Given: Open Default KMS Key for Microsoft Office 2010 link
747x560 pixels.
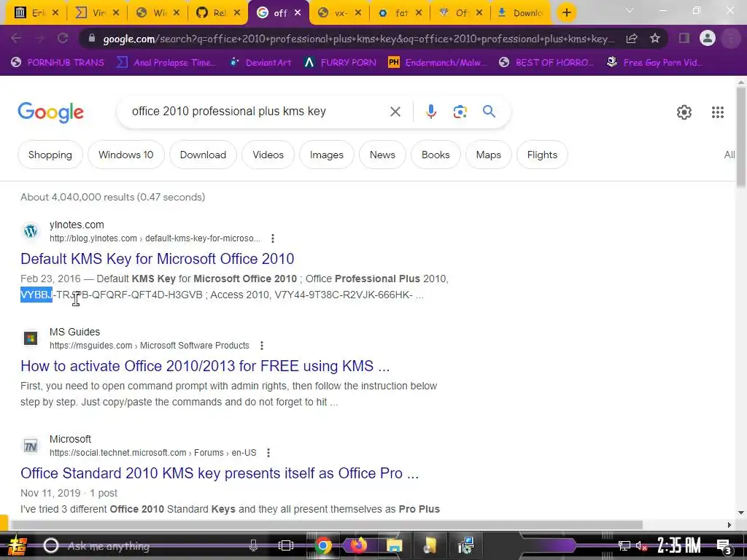Looking at the screenshot, I should click(158, 259).
